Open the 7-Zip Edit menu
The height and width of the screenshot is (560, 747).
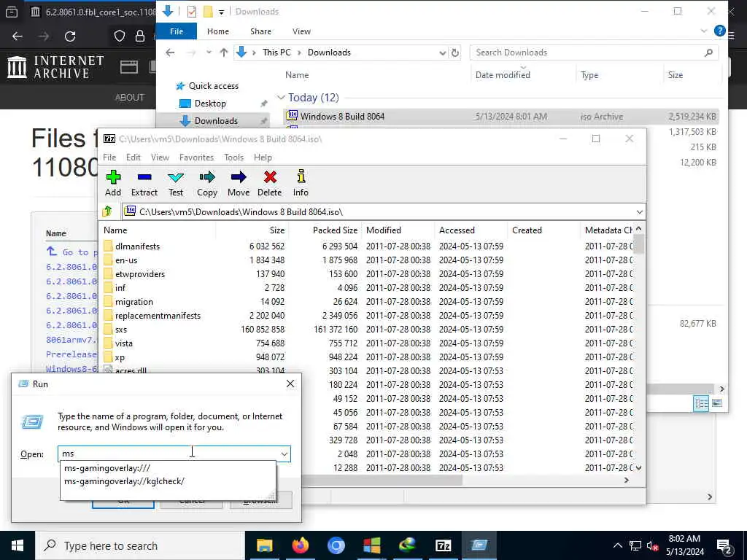pyautogui.click(x=133, y=157)
